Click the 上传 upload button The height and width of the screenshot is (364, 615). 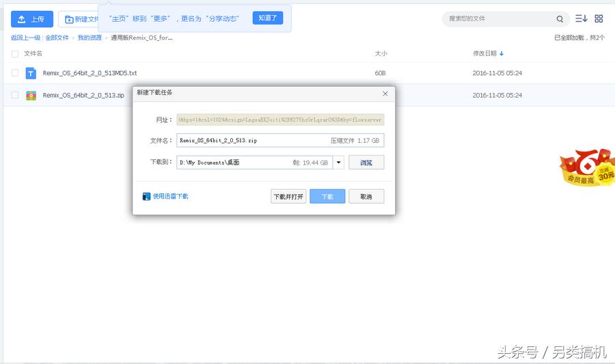coord(31,19)
